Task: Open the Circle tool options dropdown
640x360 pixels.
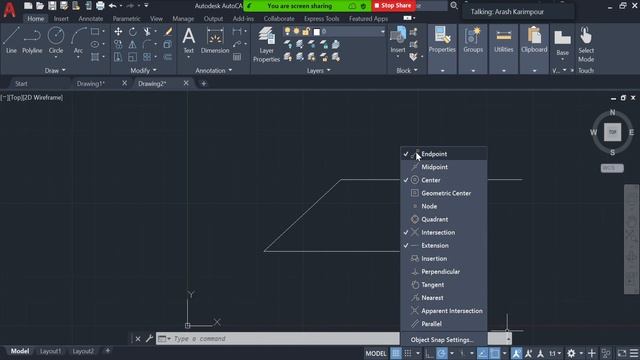Action: pyautogui.click(x=56, y=58)
